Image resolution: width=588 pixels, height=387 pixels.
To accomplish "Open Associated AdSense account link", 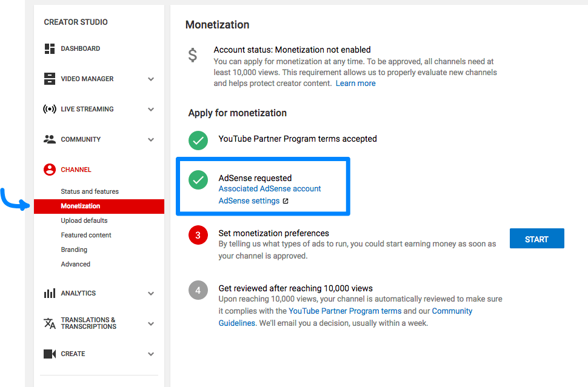I will pos(270,188).
